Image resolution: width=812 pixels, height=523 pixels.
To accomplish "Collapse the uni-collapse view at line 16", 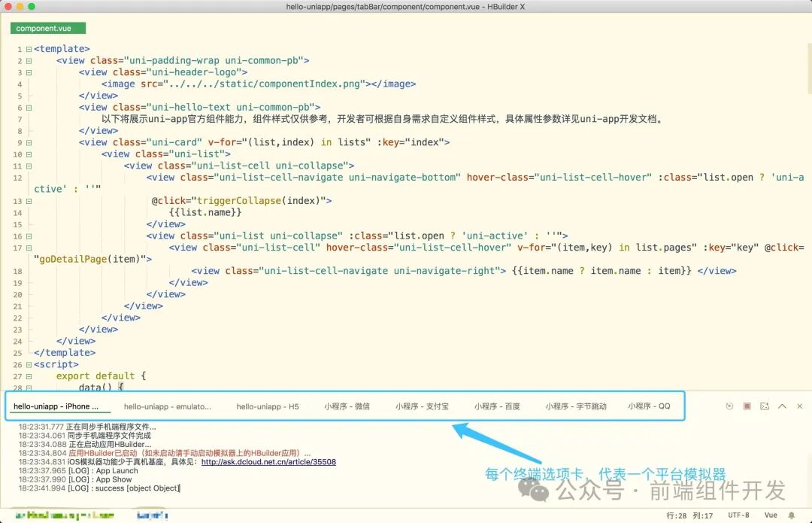I will click(29, 236).
